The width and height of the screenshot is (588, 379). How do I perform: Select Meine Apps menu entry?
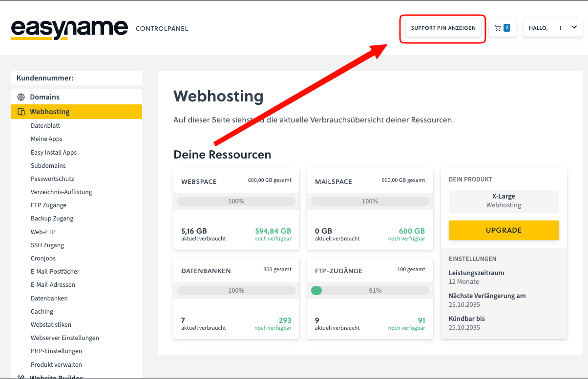(46, 139)
